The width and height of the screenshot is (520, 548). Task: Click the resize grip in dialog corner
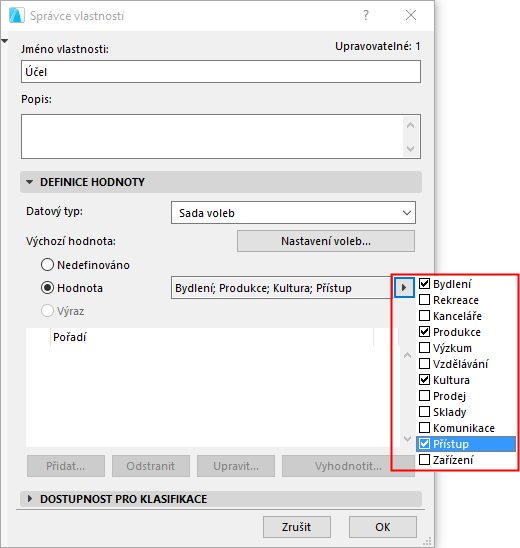coord(427,541)
